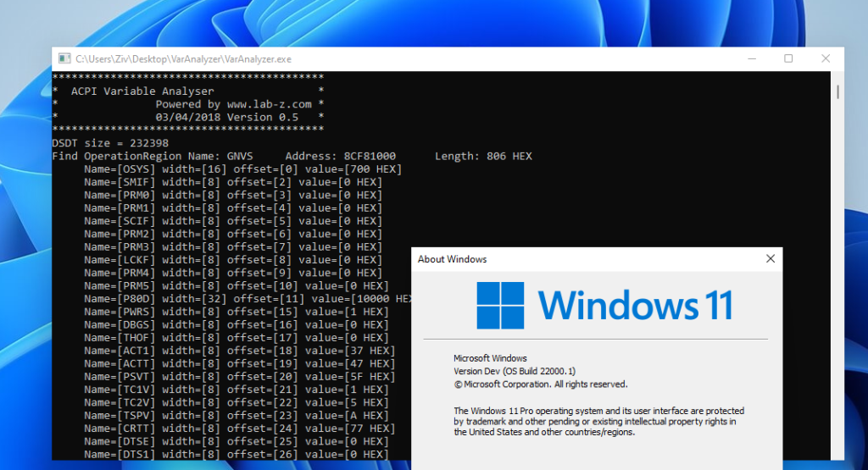Click the Name=[PWRS] row
The width and height of the screenshot is (868, 470).
(x=236, y=312)
